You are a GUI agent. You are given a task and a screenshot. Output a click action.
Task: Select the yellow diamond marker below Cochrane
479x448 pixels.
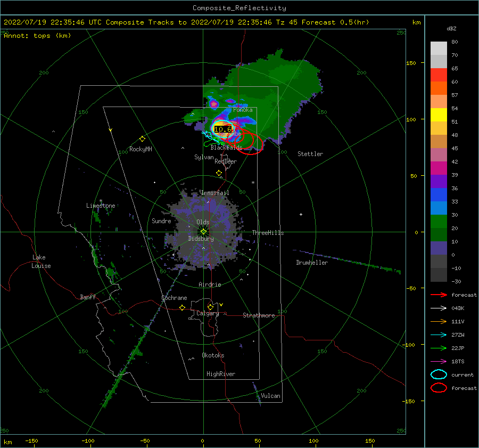(183, 307)
